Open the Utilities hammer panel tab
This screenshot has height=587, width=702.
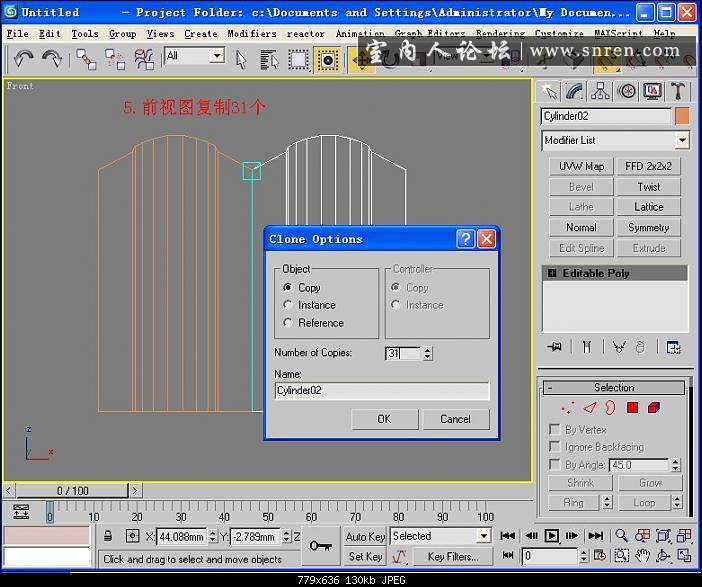tap(678, 91)
